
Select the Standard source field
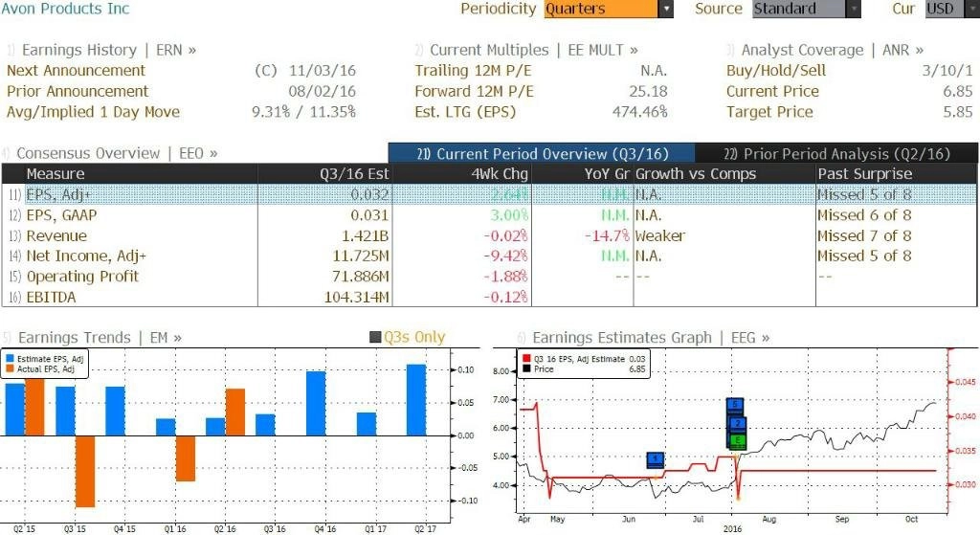(799, 9)
